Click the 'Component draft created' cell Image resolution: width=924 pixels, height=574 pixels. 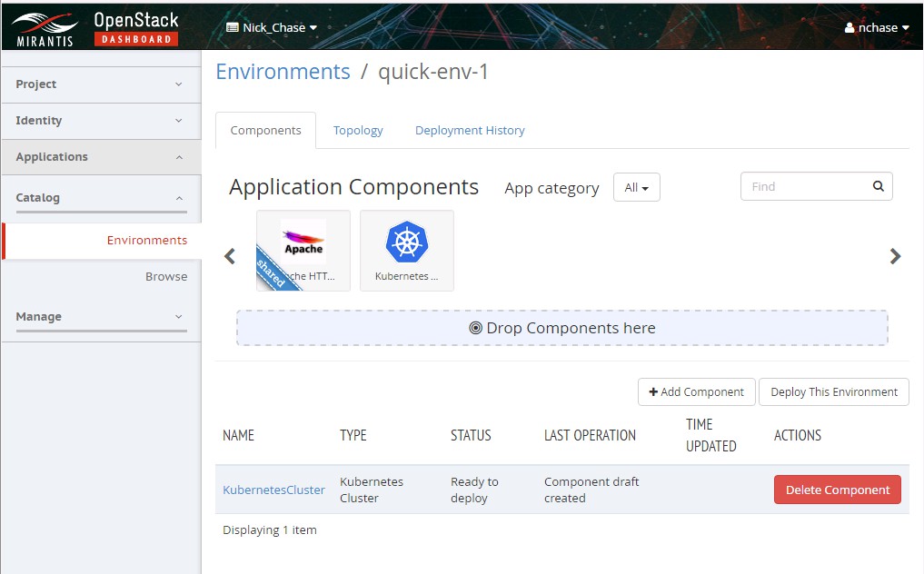coord(591,490)
